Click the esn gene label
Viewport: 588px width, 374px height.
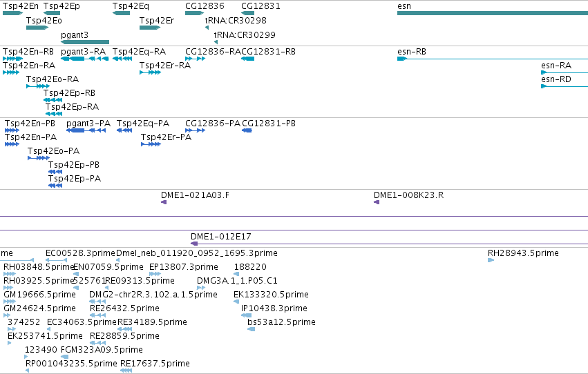tap(404, 6)
